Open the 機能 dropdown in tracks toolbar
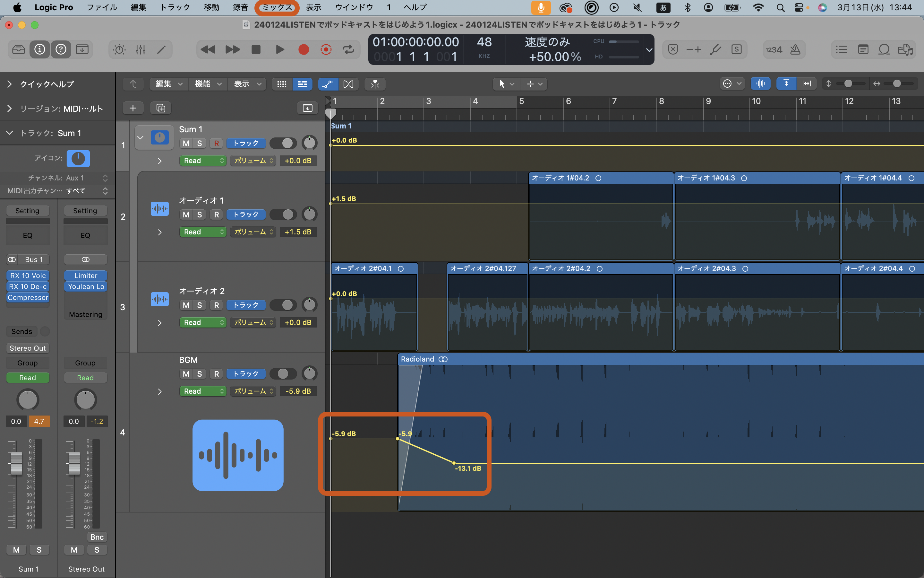Screen dimensions: 924x578 (208, 84)
